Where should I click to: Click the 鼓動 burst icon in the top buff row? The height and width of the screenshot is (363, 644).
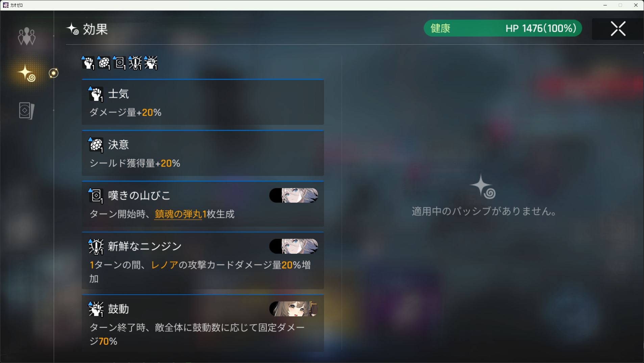point(151,63)
